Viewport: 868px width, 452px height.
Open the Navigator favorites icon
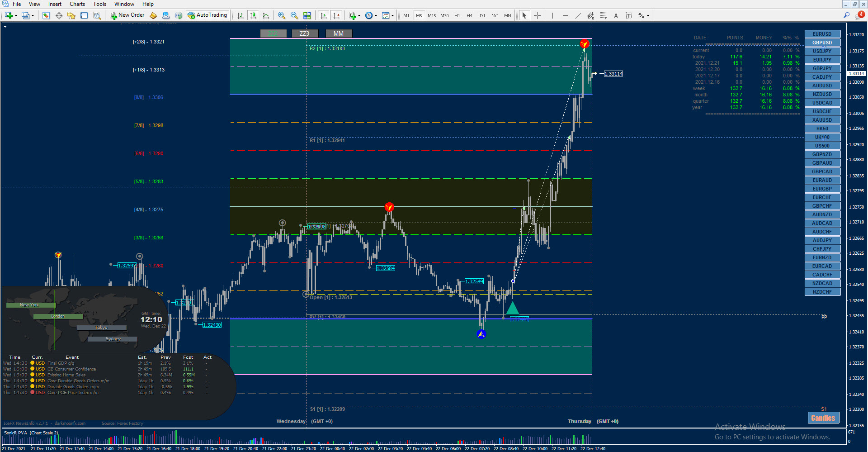click(x=71, y=15)
